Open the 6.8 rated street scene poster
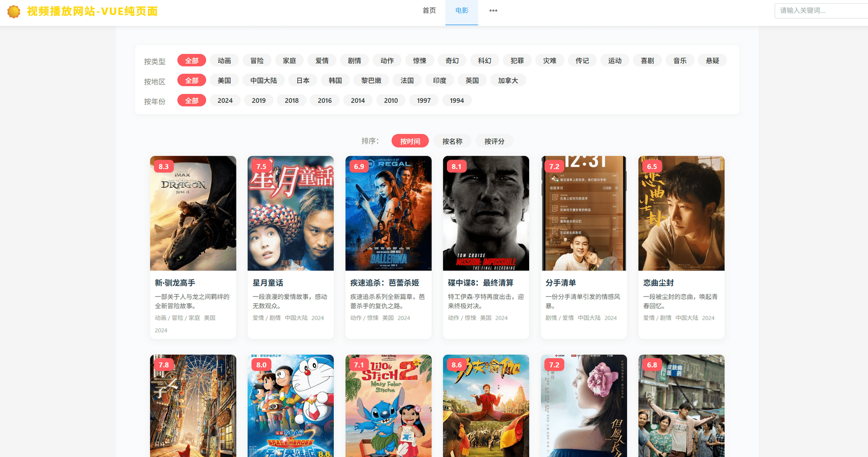The image size is (868, 457). pyautogui.click(x=681, y=406)
